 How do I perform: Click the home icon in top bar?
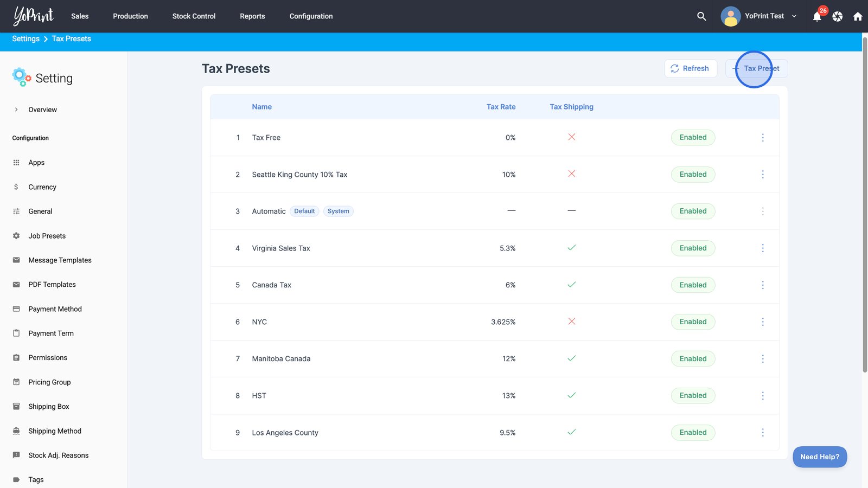click(x=858, y=16)
